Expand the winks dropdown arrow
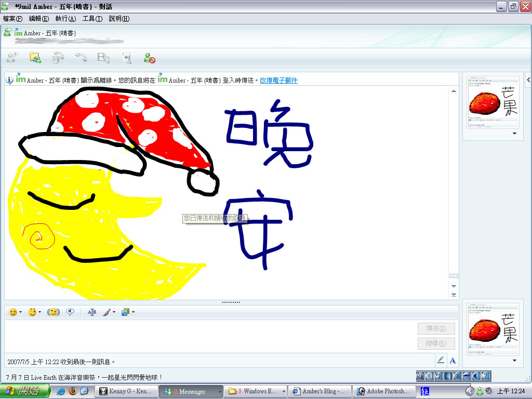 [x=39, y=312]
